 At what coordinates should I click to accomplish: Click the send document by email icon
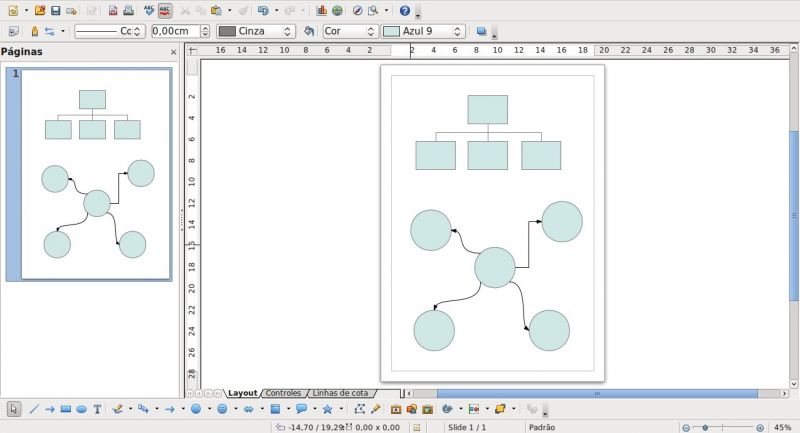[71, 10]
